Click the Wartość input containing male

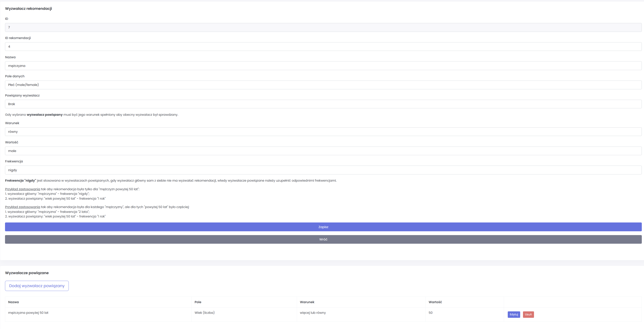click(x=323, y=151)
